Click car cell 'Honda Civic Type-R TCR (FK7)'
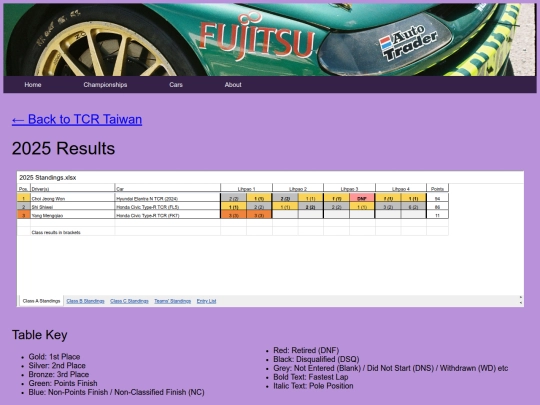 tap(167, 215)
